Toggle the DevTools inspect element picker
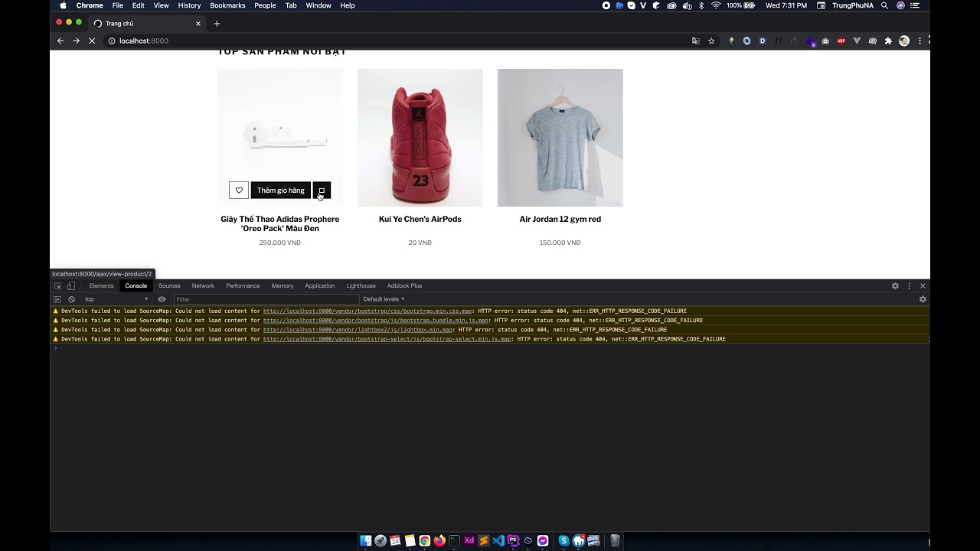The width and height of the screenshot is (980, 551). coord(57,285)
